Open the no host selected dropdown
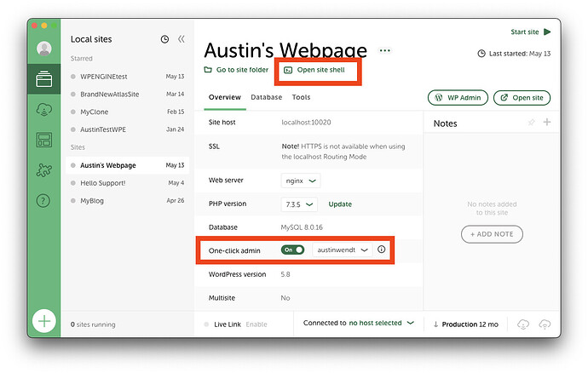 tap(382, 323)
